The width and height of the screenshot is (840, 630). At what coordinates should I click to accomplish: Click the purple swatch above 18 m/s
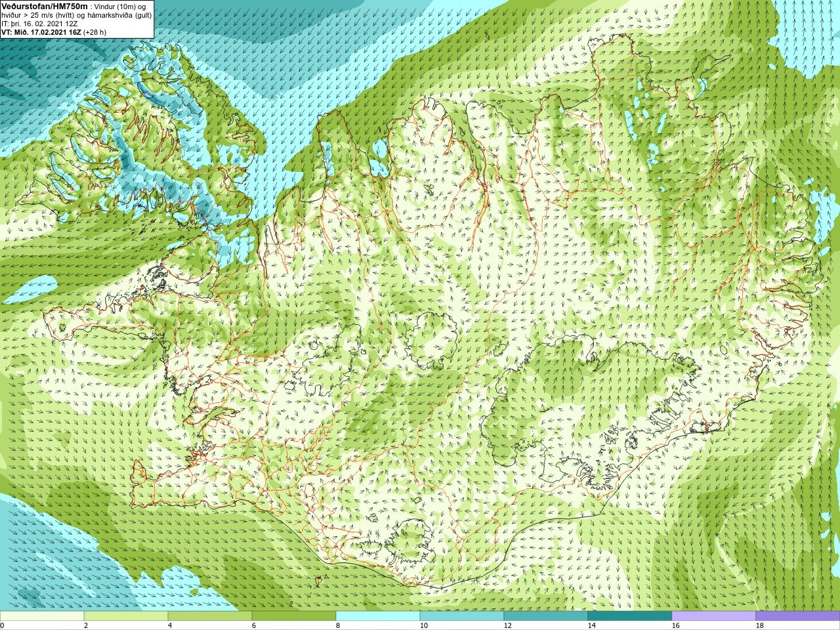(798, 616)
